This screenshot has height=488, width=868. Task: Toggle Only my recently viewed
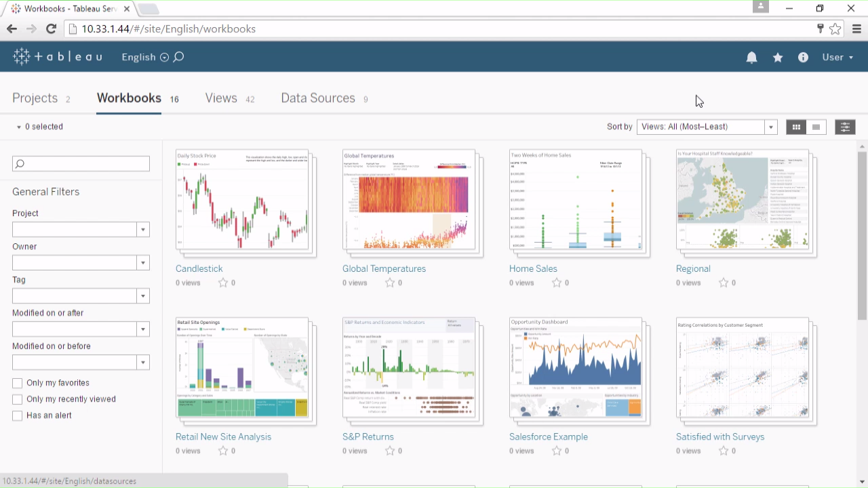[x=17, y=399]
